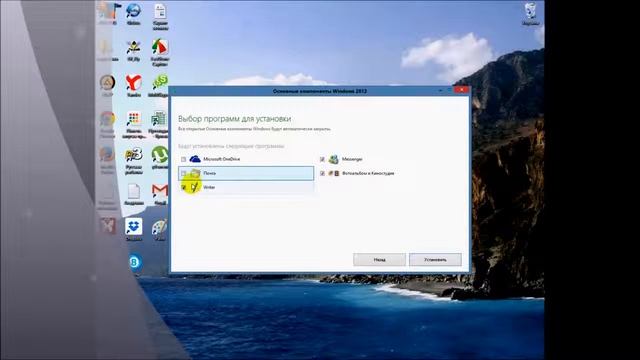Viewport: 640px width, 360px height.
Task: Click the blue round VK icon
Action: click(135, 262)
